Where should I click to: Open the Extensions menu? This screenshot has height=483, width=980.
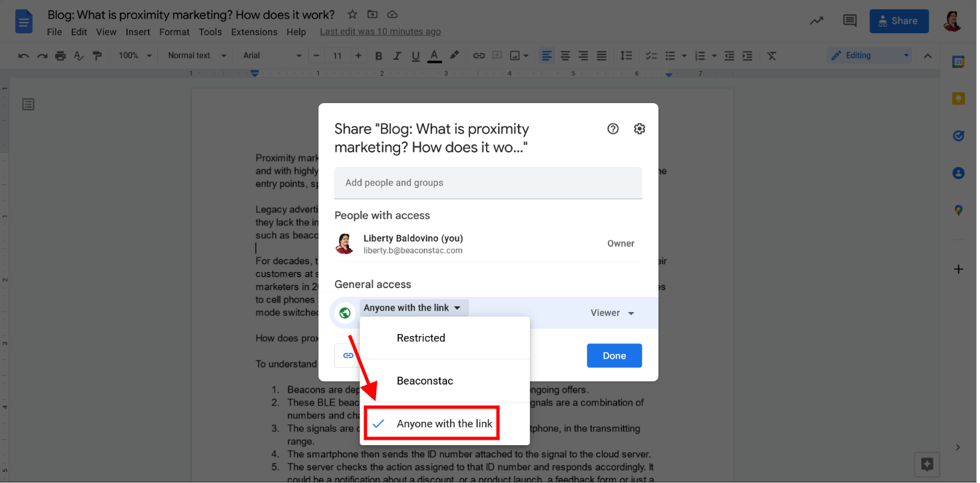254,32
